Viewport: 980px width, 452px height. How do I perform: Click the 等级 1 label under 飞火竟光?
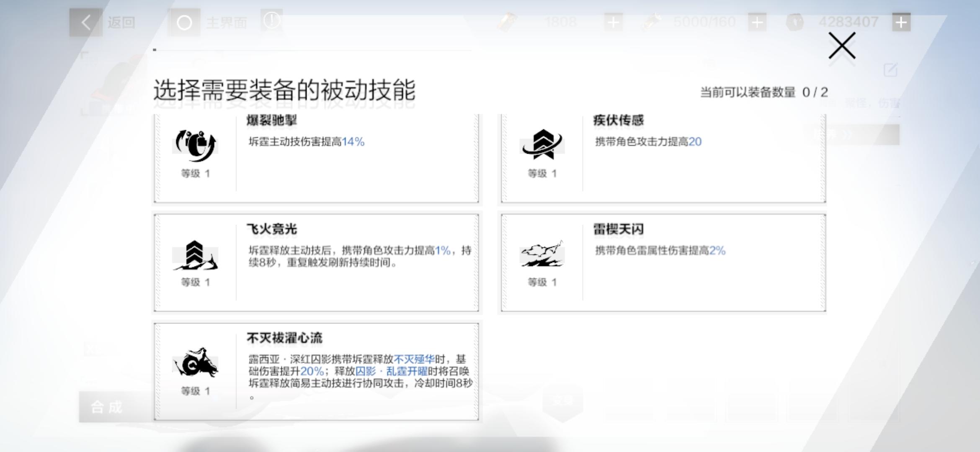point(195,282)
